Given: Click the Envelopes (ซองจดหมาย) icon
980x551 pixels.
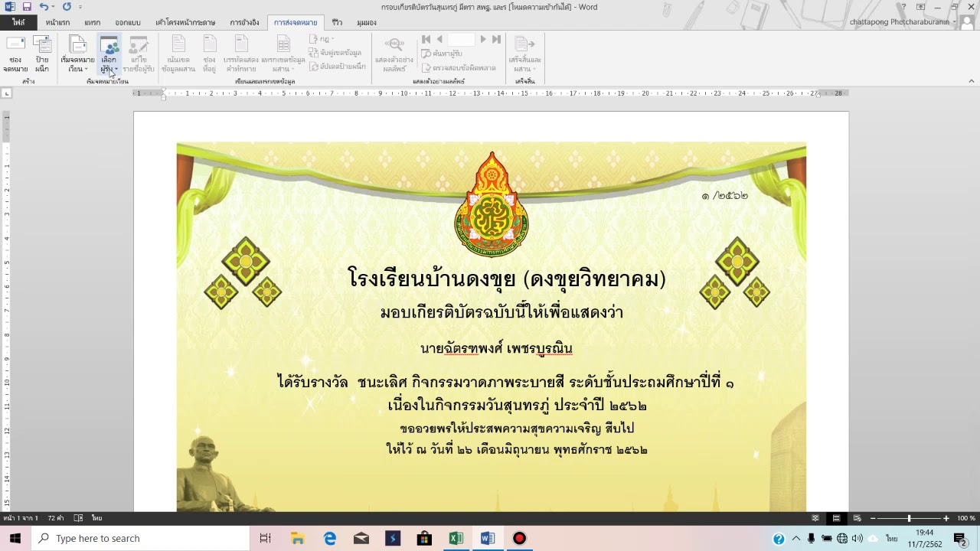Looking at the screenshot, I should click(15, 54).
